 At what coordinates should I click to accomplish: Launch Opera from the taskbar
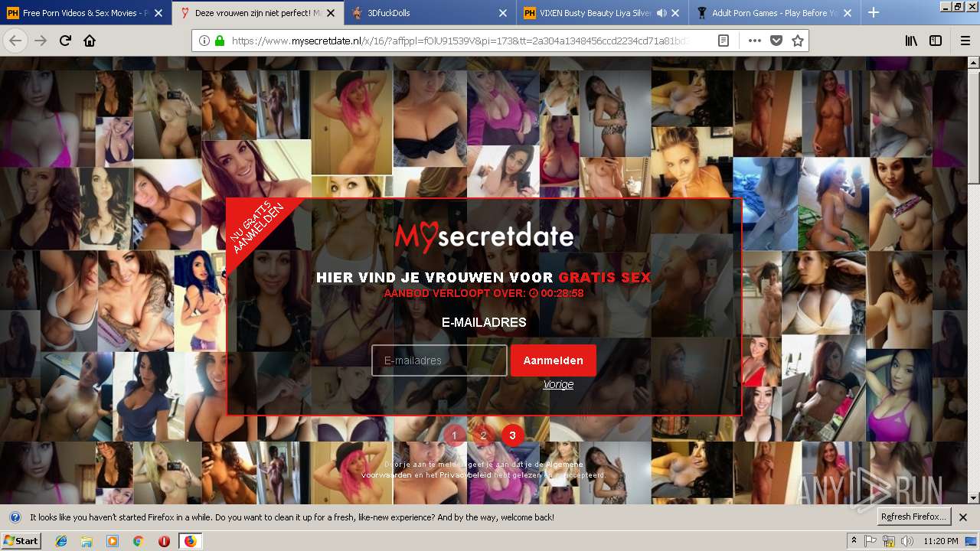pyautogui.click(x=164, y=541)
